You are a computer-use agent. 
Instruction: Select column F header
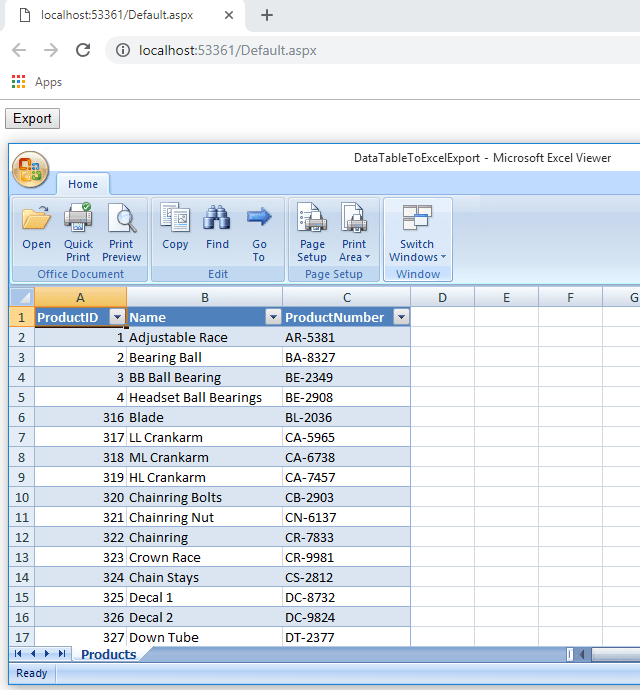pyautogui.click(x=571, y=297)
